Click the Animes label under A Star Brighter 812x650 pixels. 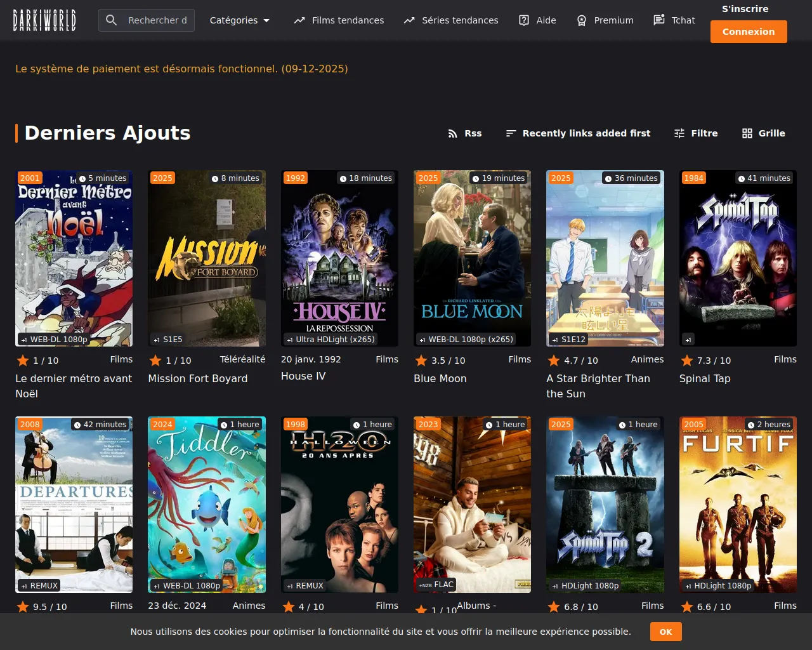point(648,359)
